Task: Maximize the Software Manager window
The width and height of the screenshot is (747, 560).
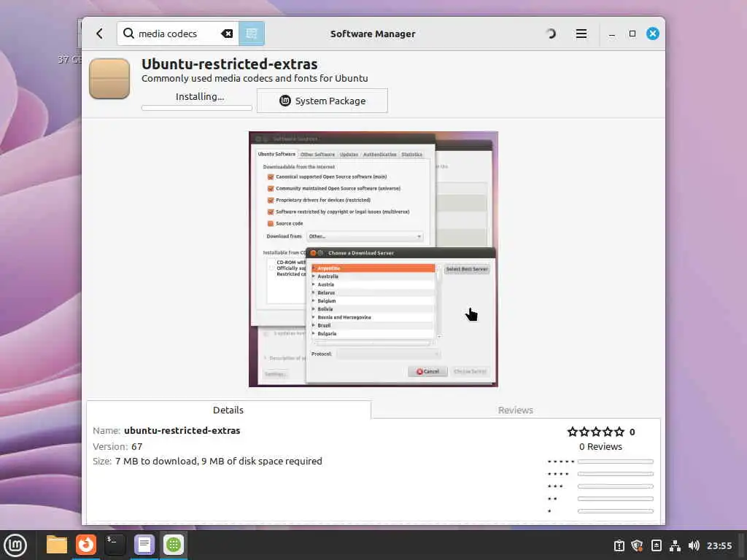Action: click(632, 34)
